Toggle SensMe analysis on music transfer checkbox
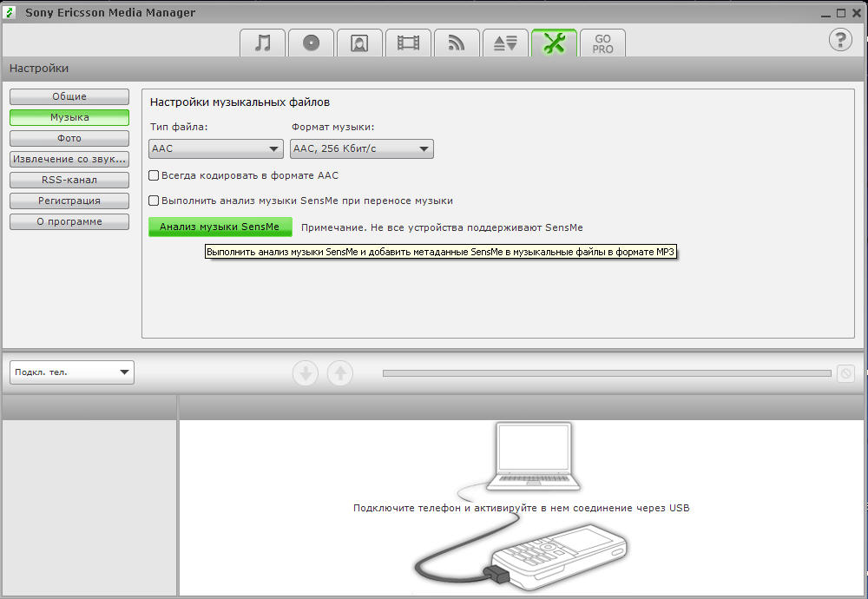 [x=154, y=201]
